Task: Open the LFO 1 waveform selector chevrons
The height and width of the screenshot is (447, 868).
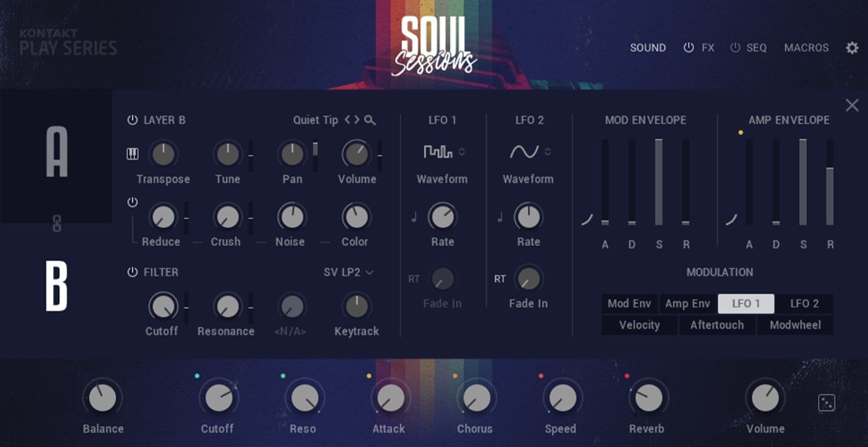Action: click(461, 152)
